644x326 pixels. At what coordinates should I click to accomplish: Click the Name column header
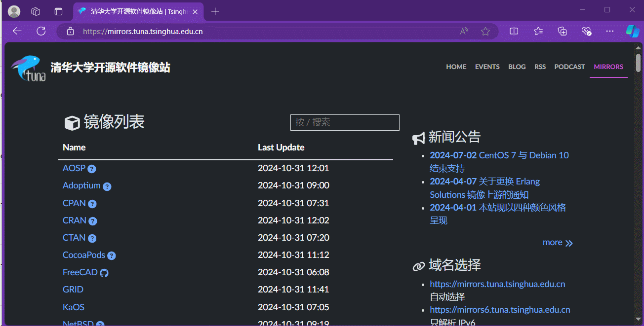(x=74, y=147)
